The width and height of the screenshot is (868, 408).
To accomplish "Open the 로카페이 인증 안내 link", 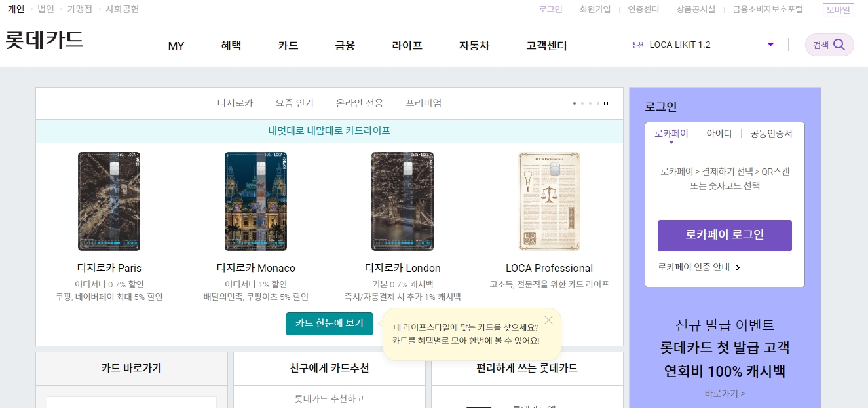I will (693, 267).
